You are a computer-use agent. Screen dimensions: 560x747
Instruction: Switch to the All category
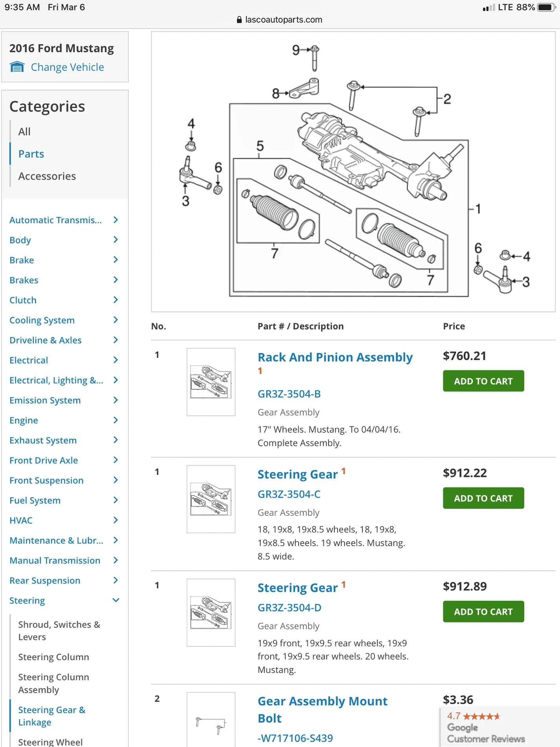[x=24, y=132]
